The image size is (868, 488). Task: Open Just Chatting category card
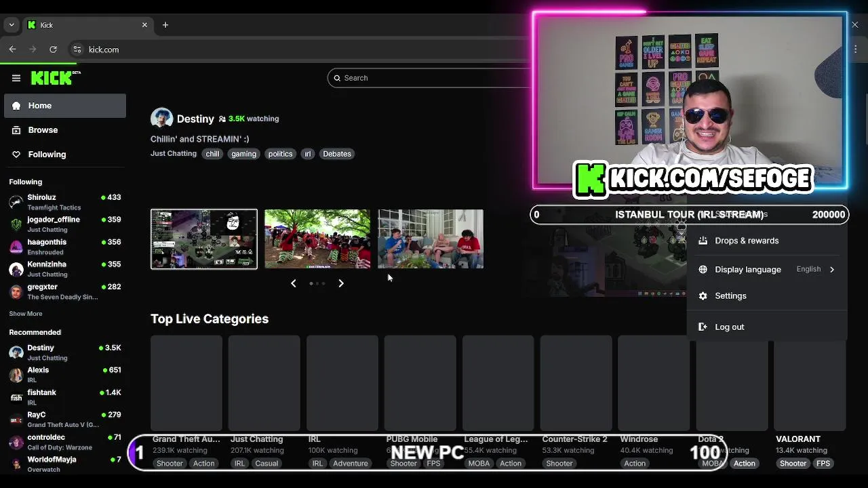(264, 383)
